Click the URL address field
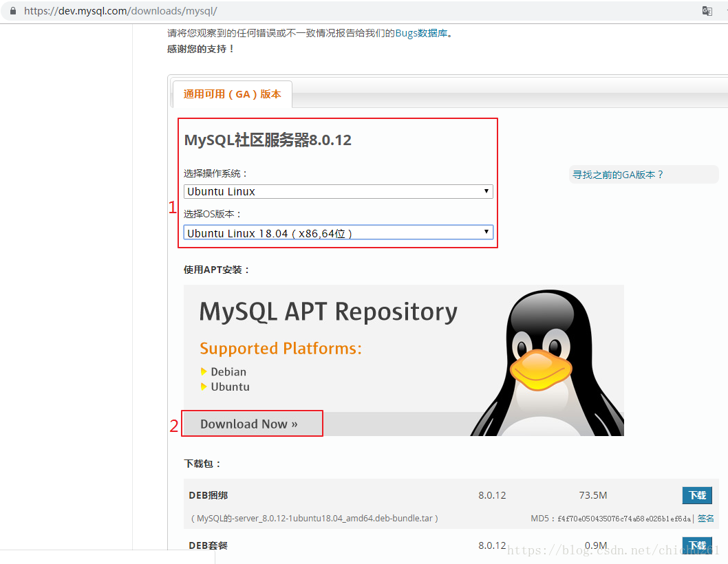The image size is (728, 564). click(353, 11)
